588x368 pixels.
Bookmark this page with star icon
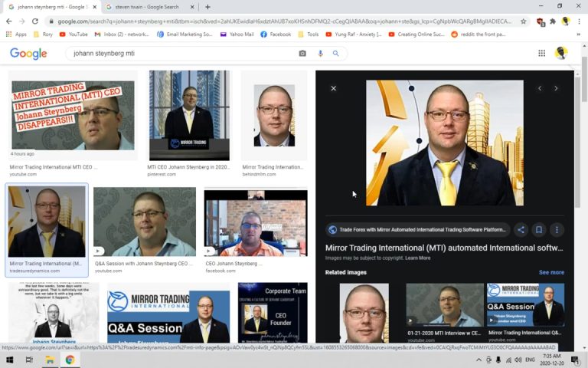click(523, 21)
